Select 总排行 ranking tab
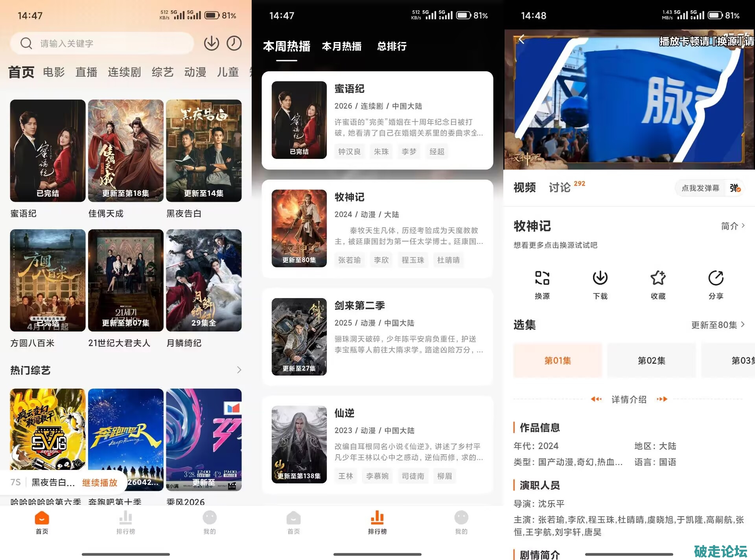The height and width of the screenshot is (560, 755). [392, 46]
